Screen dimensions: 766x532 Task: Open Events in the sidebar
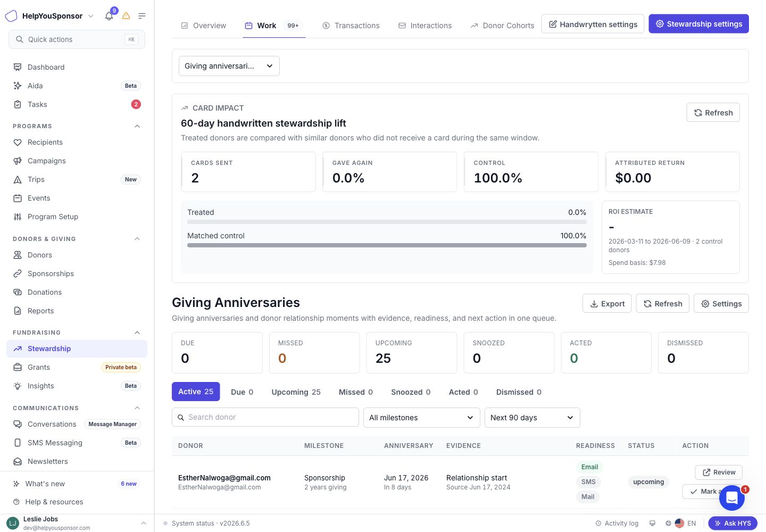coord(77,198)
